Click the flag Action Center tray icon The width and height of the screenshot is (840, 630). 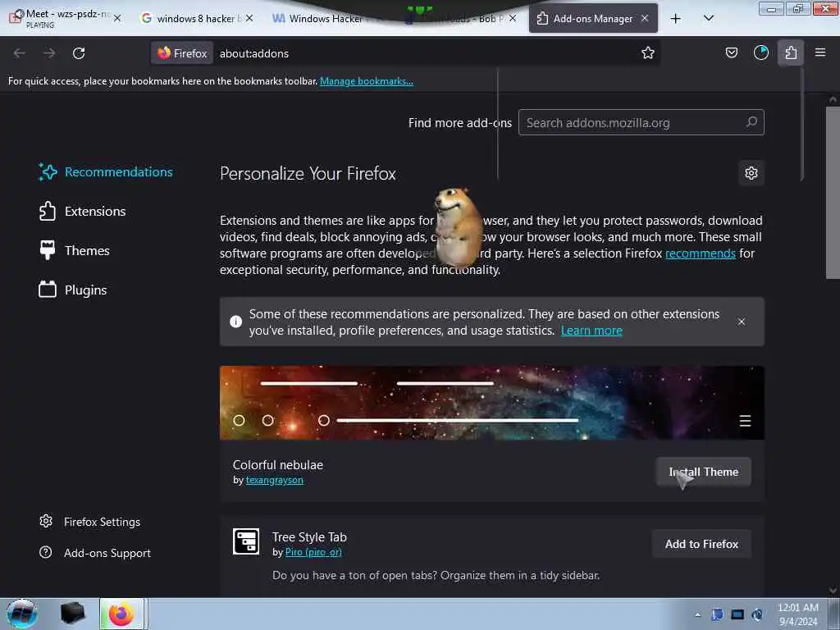point(717,614)
